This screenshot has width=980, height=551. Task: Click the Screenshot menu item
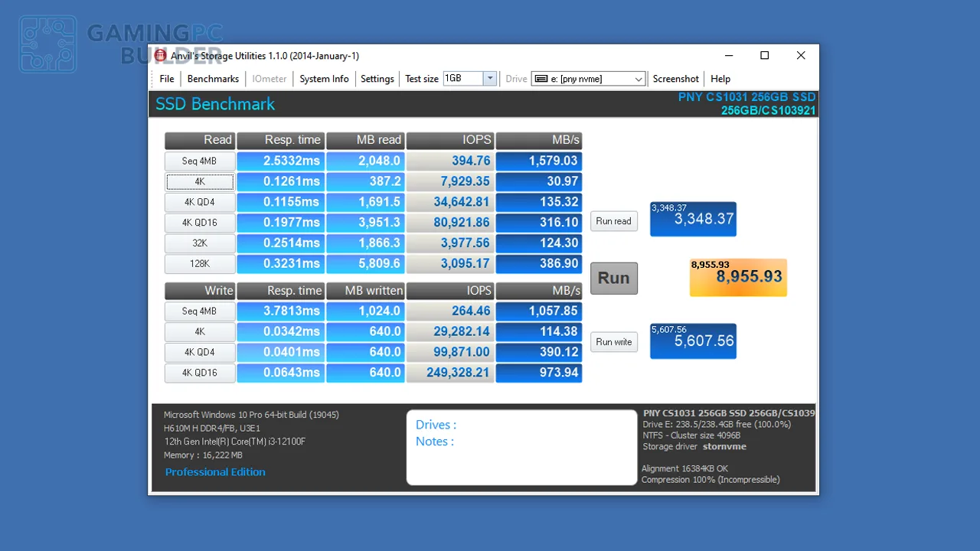tap(675, 79)
